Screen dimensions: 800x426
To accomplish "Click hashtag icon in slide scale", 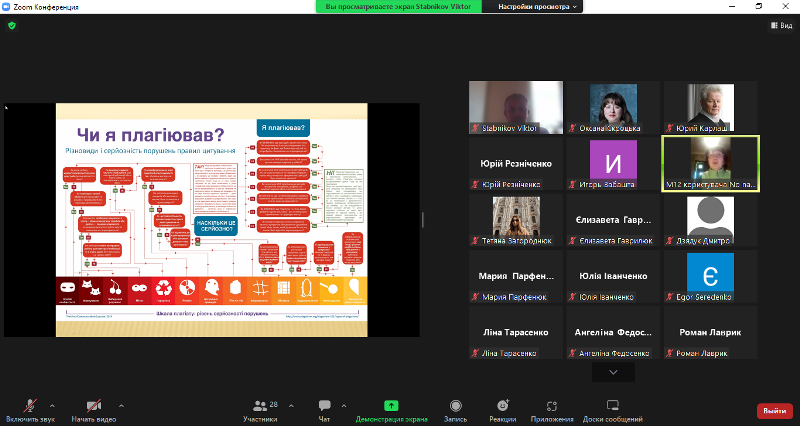I will pos(260,288).
